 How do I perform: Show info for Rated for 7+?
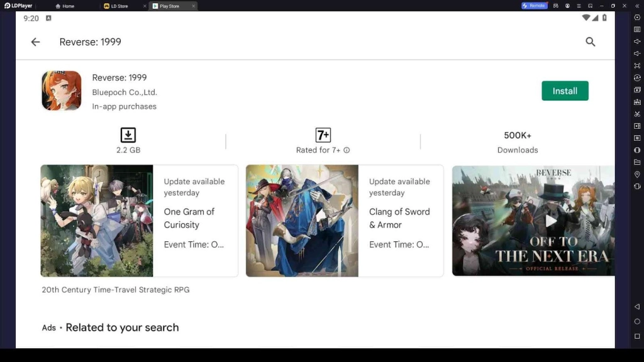pos(347,150)
